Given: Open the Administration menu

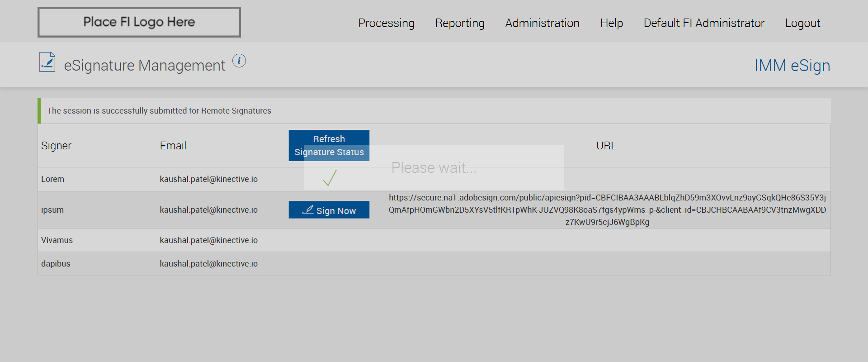Looking at the screenshot, I should [542, 23].
